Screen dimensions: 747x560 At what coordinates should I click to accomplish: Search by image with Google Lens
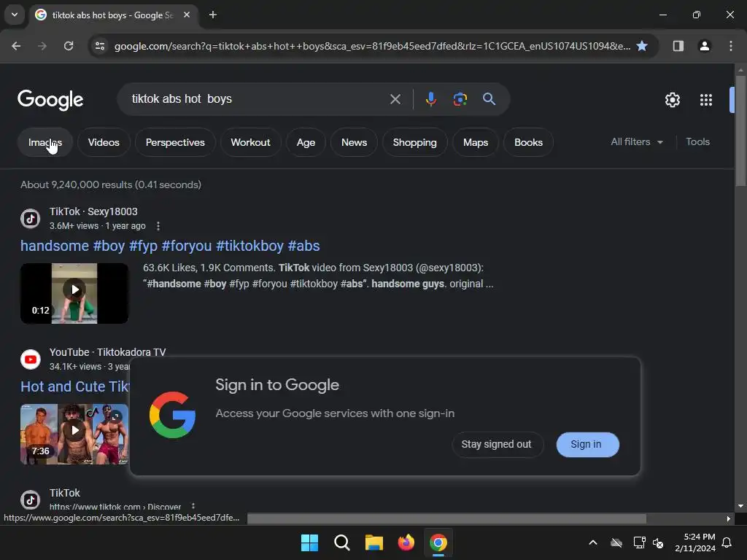pyautogui.click(x=460, y=99)
